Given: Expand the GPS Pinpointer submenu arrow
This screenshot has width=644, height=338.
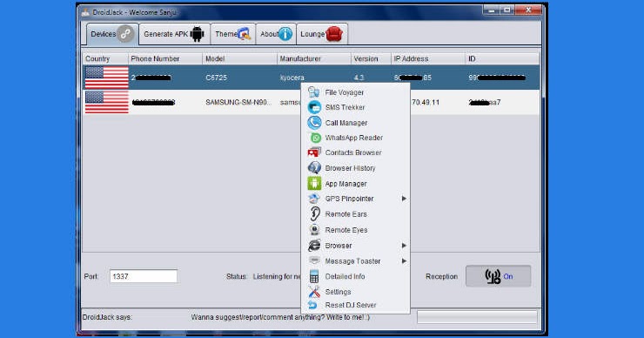Looking at the screenshot, I should (404, 199).
